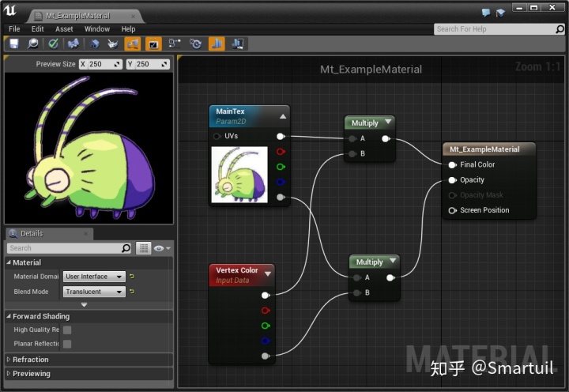Open the Asset menu
This screenshot has height=392, width=569.
pyautogui.click(x=64, y=29)
